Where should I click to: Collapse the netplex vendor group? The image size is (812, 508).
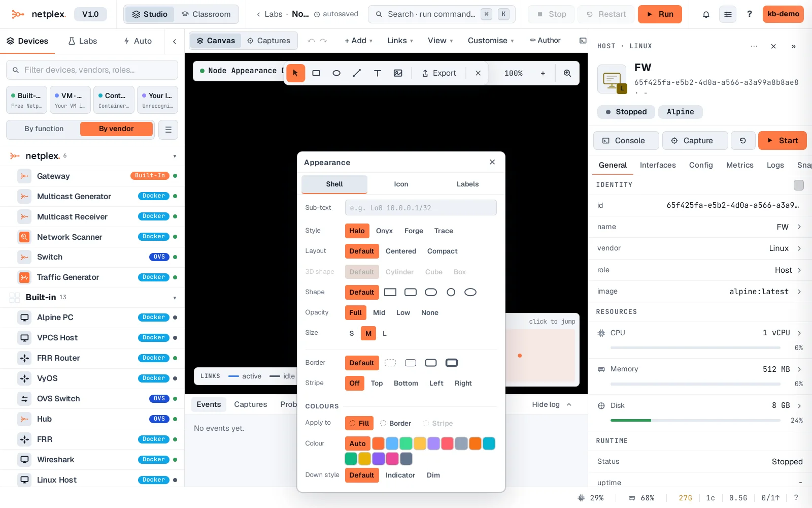[175, 156]
